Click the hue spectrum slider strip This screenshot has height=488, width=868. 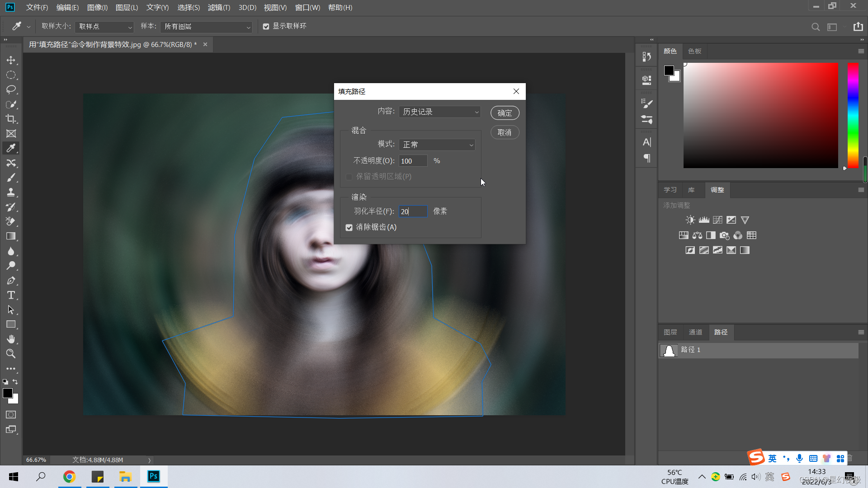(x=853, y=115)
